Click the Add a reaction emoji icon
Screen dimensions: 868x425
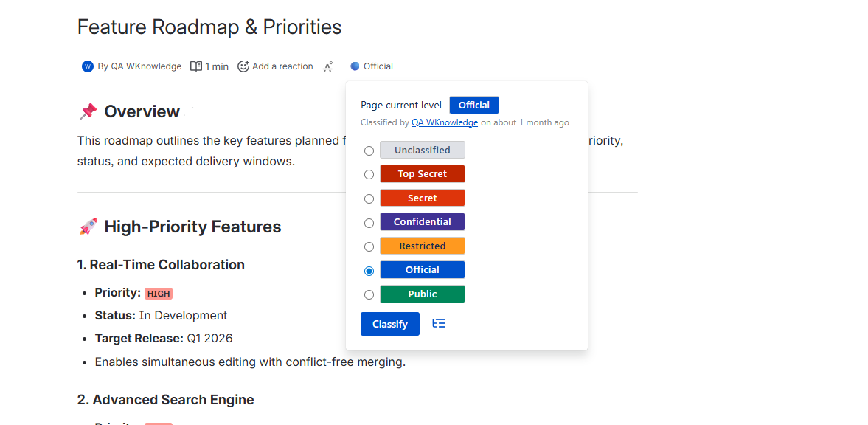click(243, 66)
